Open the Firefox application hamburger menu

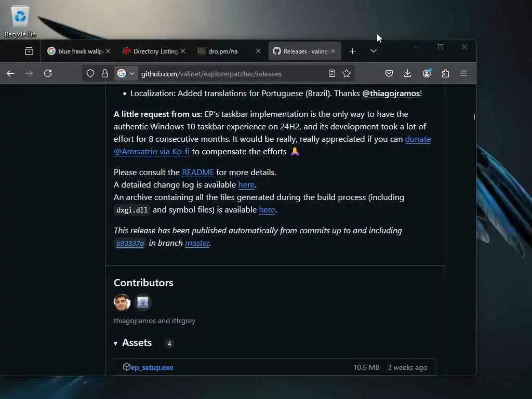point(464,73)
